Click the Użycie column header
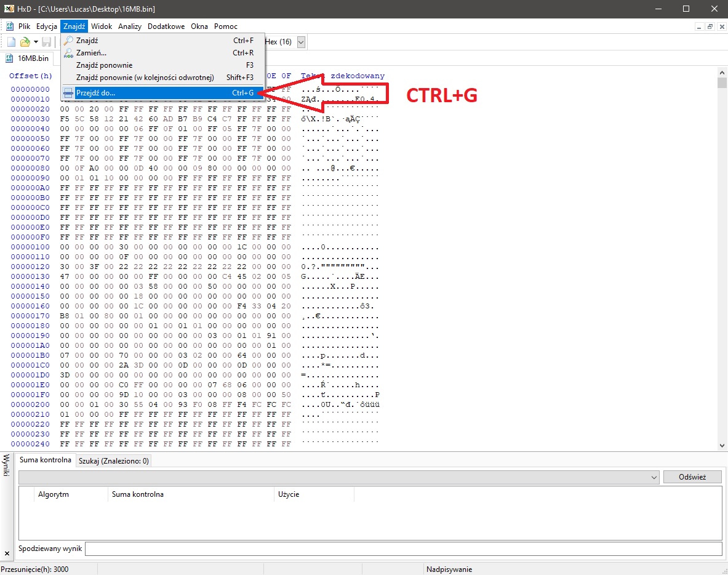 tap(314, 494)
